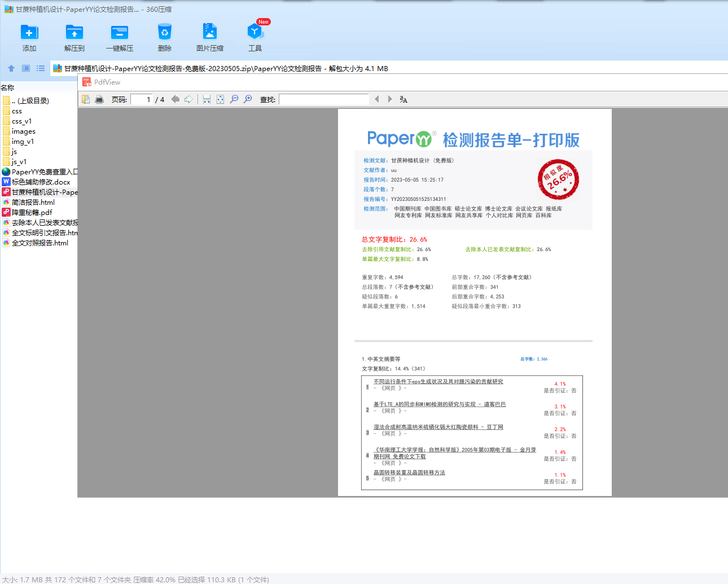Switch to list view mode button

point(41,68)
